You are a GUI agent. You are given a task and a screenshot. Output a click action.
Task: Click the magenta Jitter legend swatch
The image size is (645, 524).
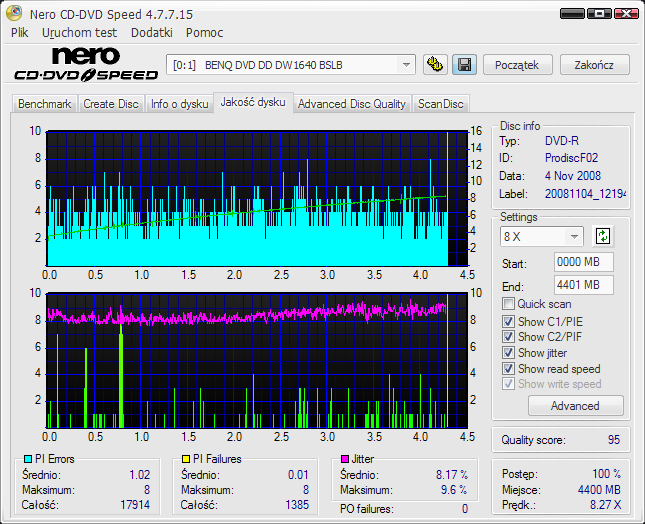(x=345, y=459)
